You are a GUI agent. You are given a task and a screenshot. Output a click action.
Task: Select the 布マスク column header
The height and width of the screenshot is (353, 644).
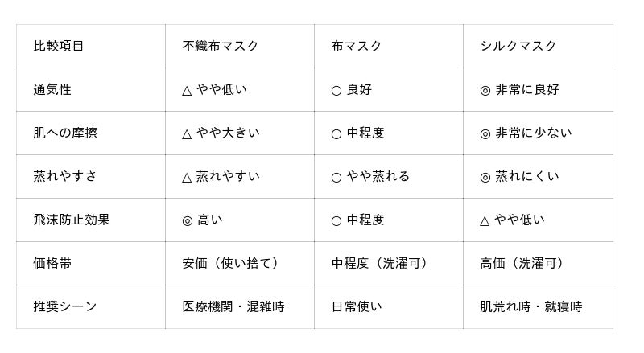pyautogui.click(x=356, y=46)
